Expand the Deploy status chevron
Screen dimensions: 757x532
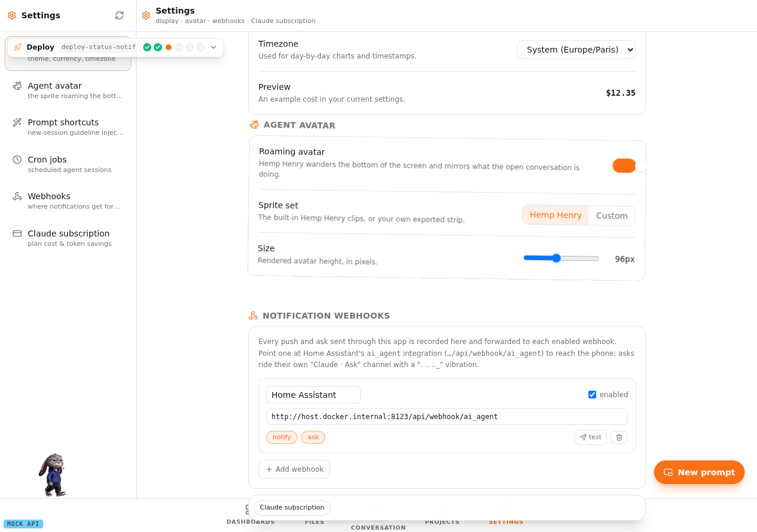pos(213,47)
